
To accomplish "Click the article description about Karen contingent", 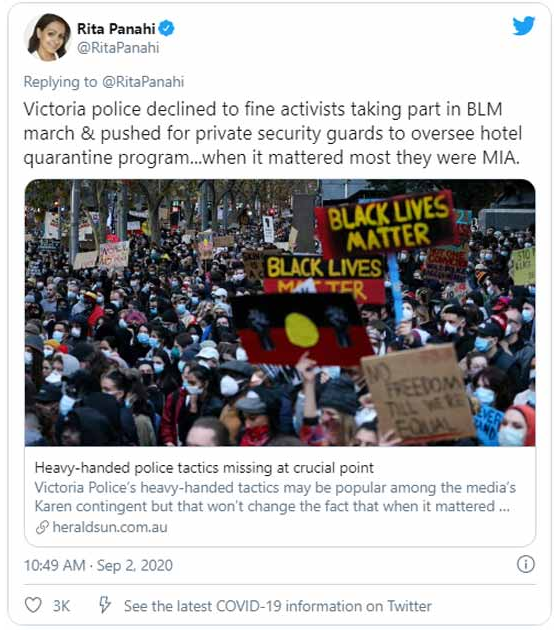I will (x=275, y=497).
